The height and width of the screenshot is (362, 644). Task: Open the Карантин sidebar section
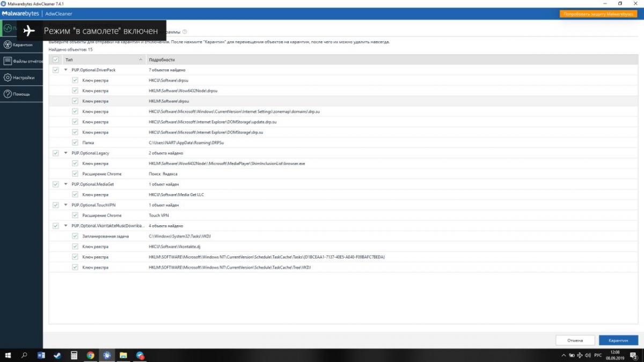pyautogui.click(x=21, y=45)
